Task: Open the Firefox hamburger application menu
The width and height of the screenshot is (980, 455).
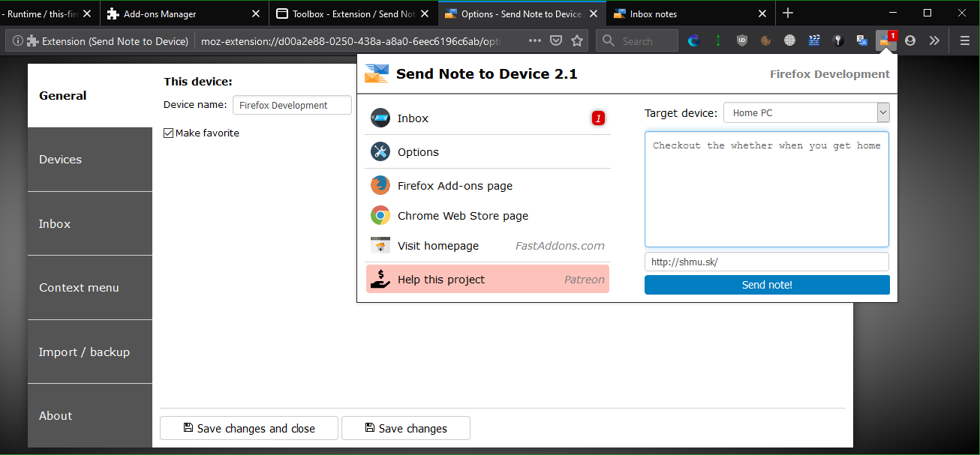Action: point(964,40)
